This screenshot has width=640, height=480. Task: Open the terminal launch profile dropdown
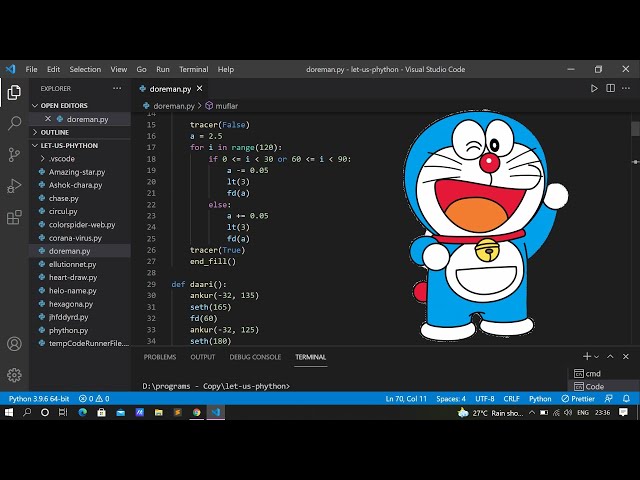[597, 357]
